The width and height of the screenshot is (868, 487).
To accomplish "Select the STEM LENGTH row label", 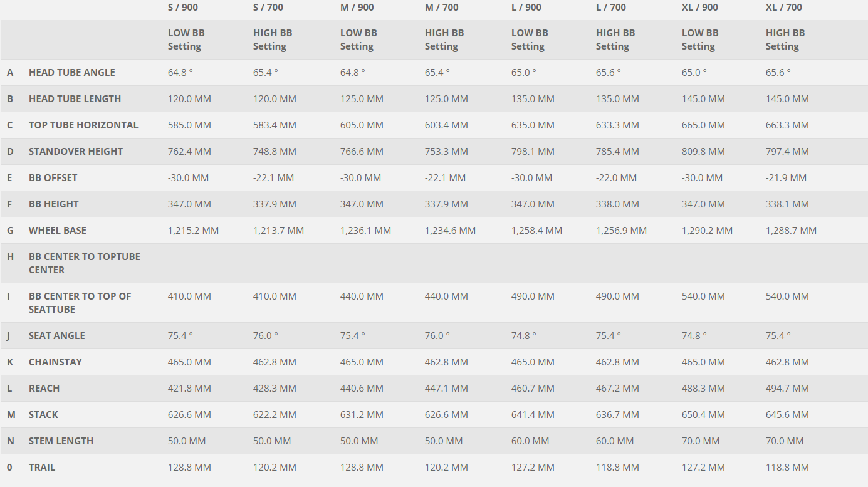I will pyautogui.click(x=61, y=441).
